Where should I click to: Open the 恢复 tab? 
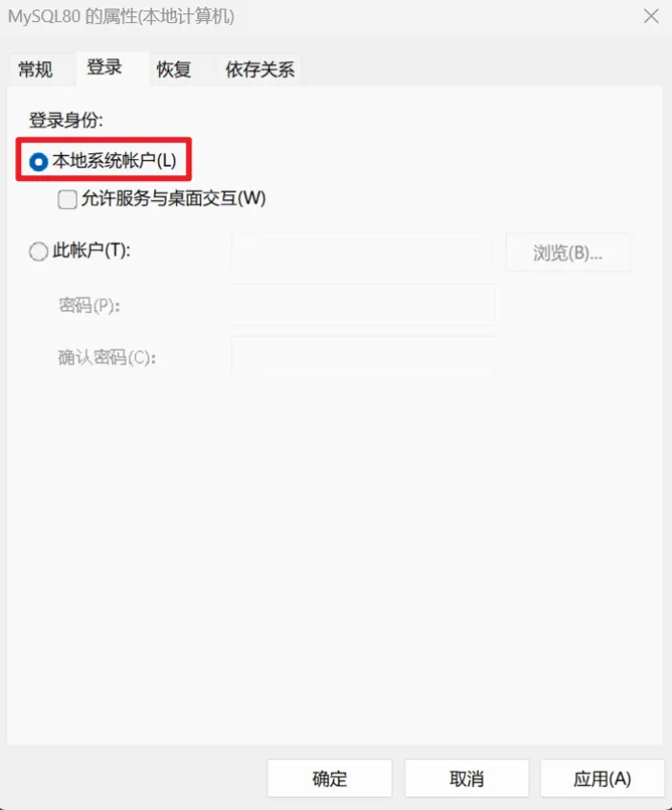174,69
